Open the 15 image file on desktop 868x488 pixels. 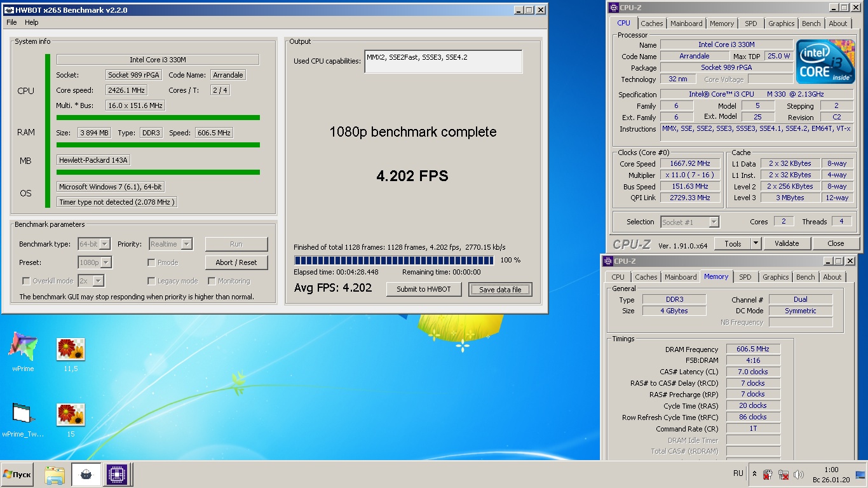pos(71,419)
